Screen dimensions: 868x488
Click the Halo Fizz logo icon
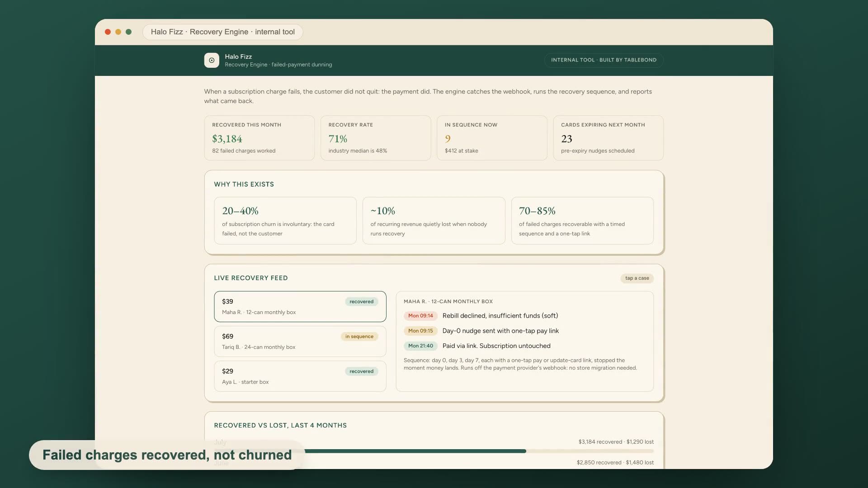tap(212, 60)
